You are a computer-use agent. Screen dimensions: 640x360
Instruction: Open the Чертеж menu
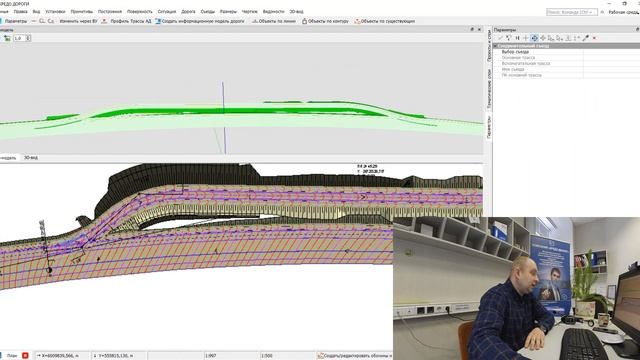[249, 12]
